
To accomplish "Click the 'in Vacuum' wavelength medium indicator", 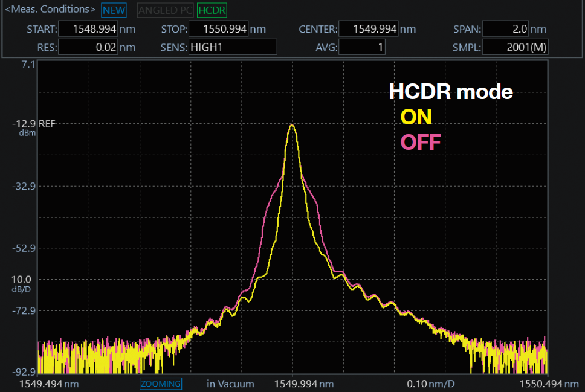I will coord(230,384).
